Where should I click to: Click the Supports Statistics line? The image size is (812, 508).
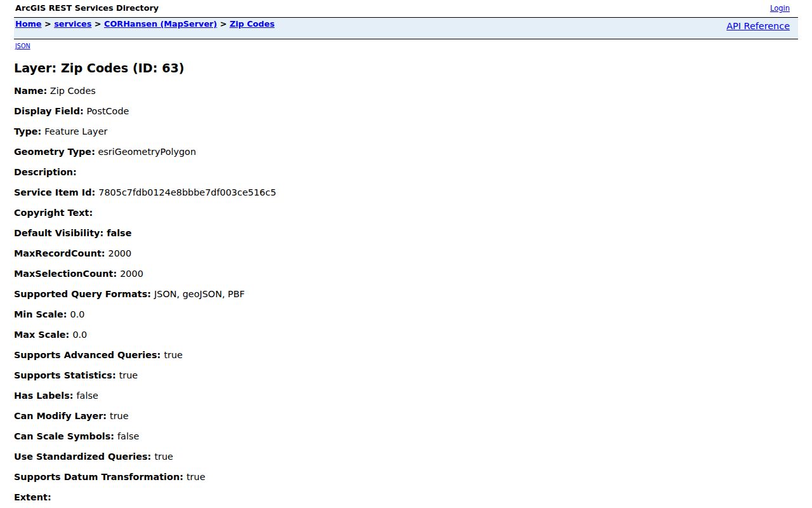pos(75,375)
